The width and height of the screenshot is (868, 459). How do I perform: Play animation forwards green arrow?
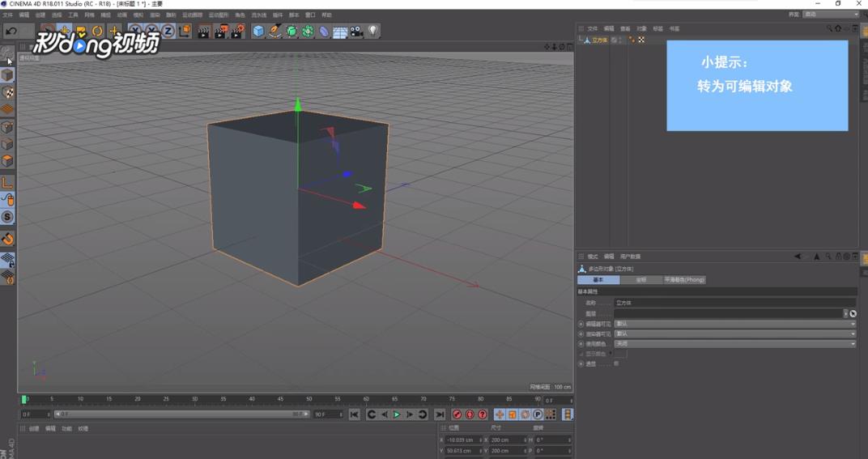coord(397,414)
